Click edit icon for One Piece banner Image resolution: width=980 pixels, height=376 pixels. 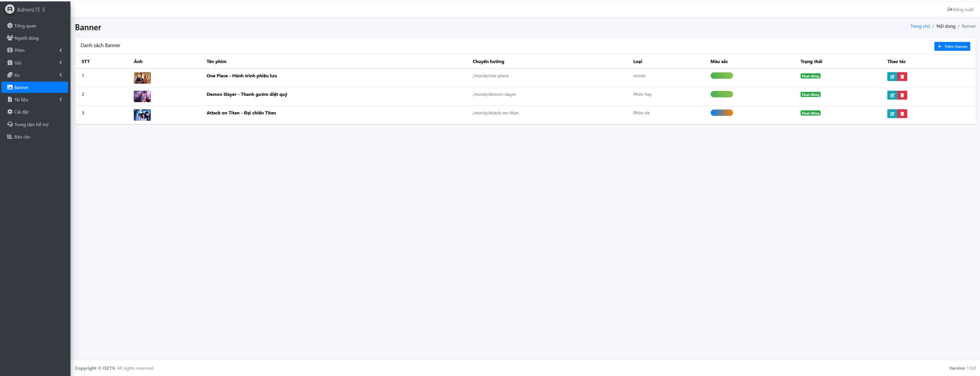pos(892,77)
